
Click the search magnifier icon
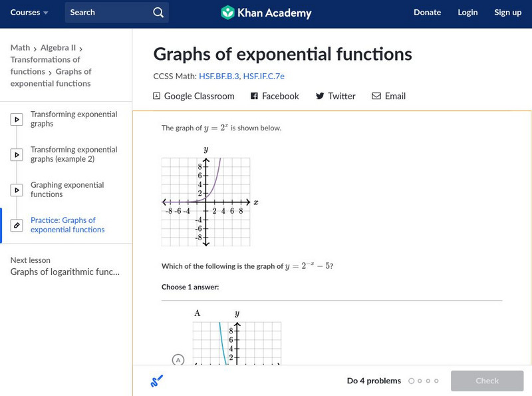click(x=158, y=13)
